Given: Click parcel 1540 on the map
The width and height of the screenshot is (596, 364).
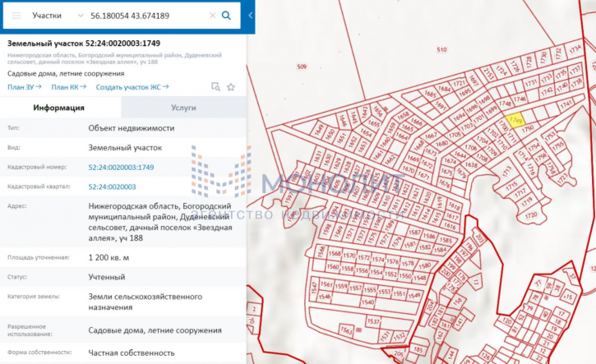Looking at the screenshot, I should coord(367,302).
